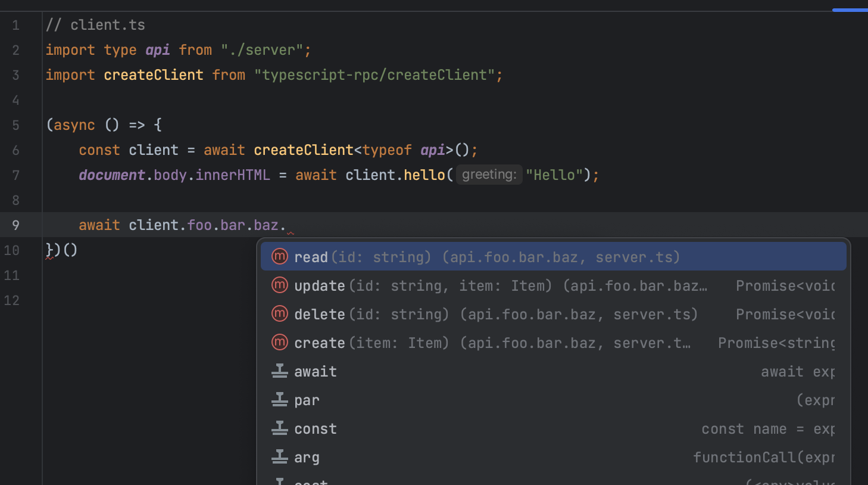Image resolution: width=868 pixels, height=485 pixels.
Task: Select the update(id, item) completion suggestion
Action: 553,285
